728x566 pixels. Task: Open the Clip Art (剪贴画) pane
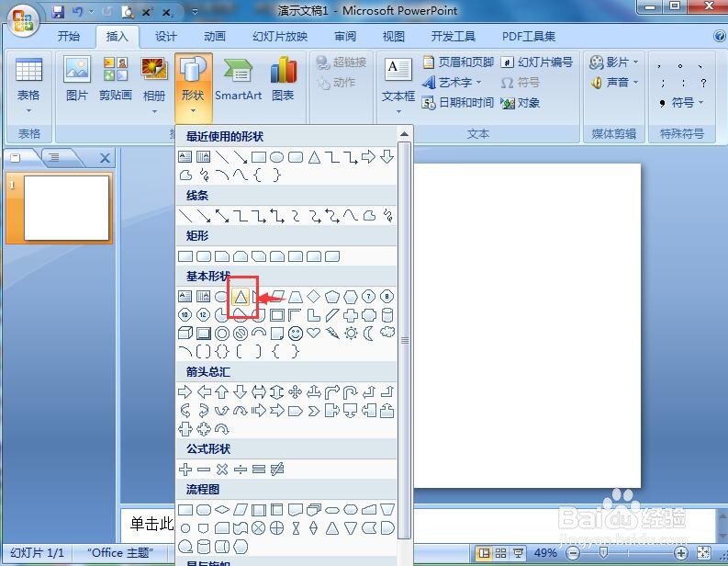click(115, 78)
